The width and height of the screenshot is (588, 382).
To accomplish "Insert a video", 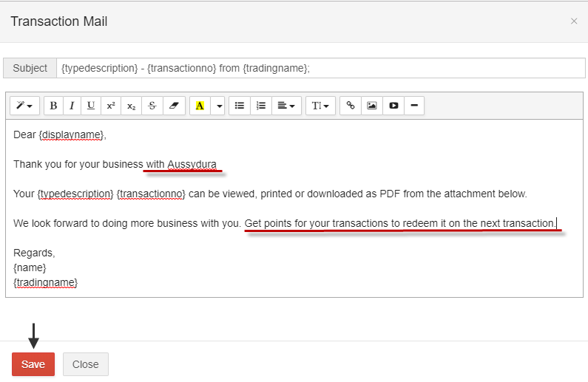I will tap(393, 106).
